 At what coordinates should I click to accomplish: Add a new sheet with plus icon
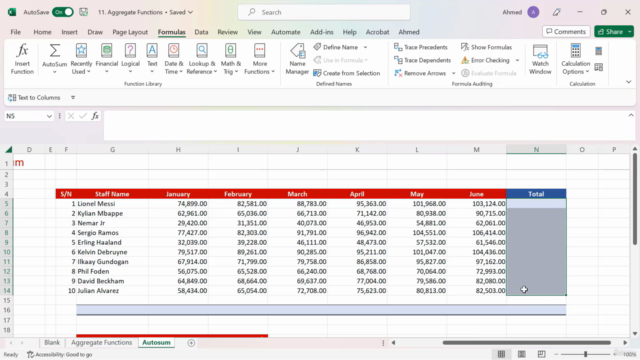[x=191, y=343]
